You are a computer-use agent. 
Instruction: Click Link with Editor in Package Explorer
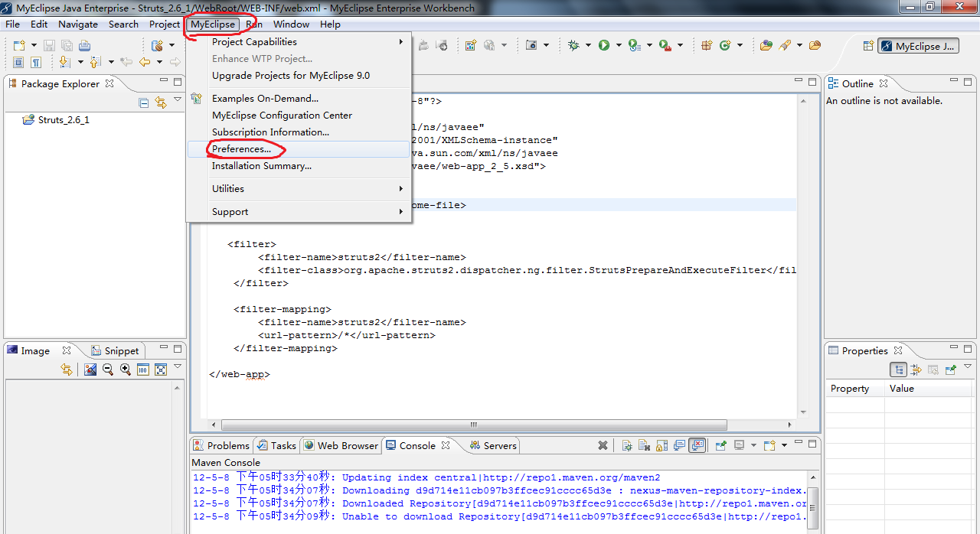click(161, 102)
